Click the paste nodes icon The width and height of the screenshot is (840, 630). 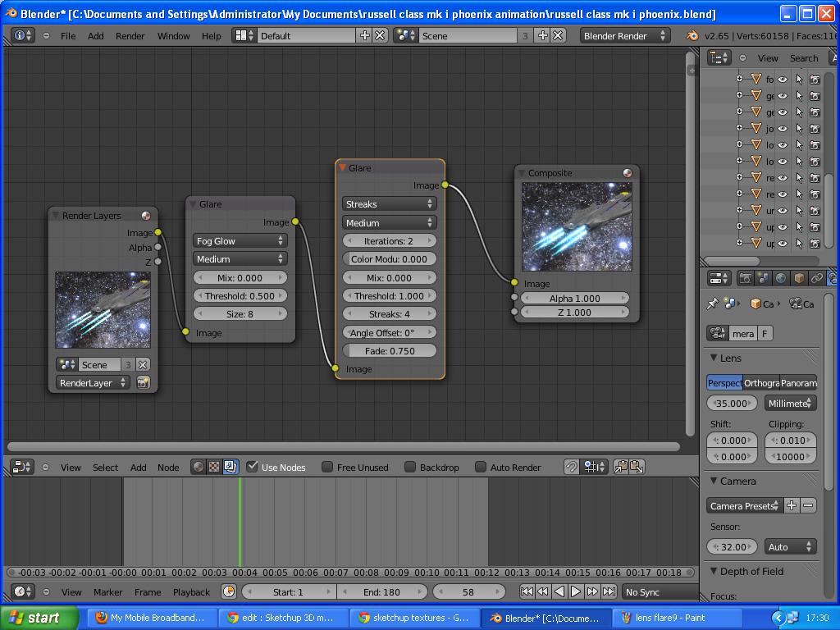637,467
